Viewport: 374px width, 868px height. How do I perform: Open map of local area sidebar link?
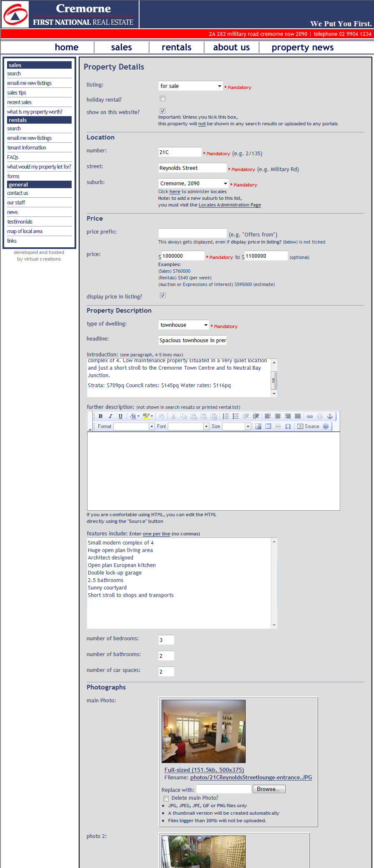25,231
